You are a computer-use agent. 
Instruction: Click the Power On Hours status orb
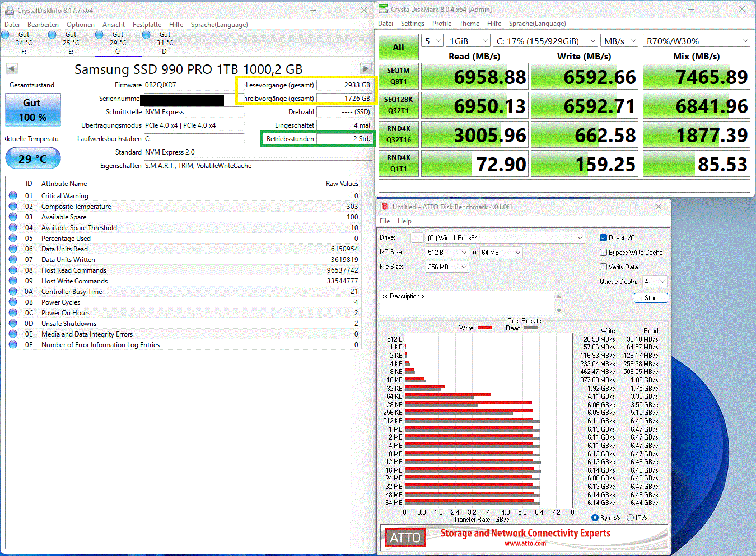(x=13, y=313)
